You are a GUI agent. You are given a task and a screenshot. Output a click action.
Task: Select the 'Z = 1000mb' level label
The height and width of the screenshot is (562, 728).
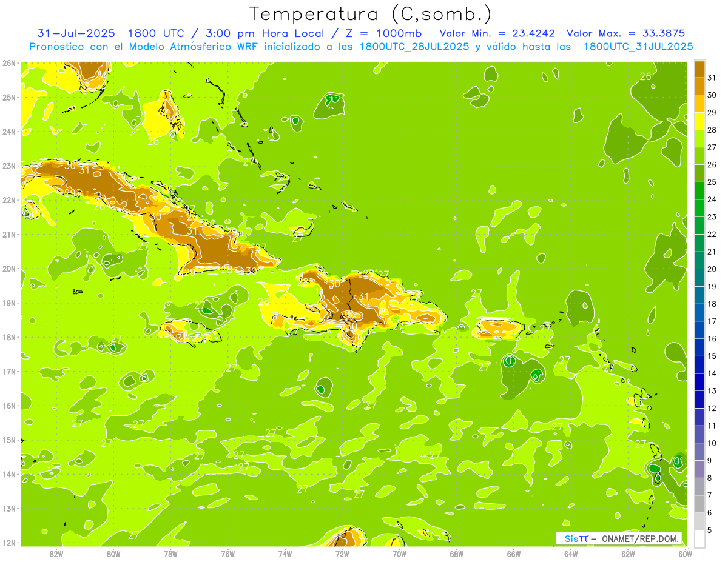click(385, 33)
